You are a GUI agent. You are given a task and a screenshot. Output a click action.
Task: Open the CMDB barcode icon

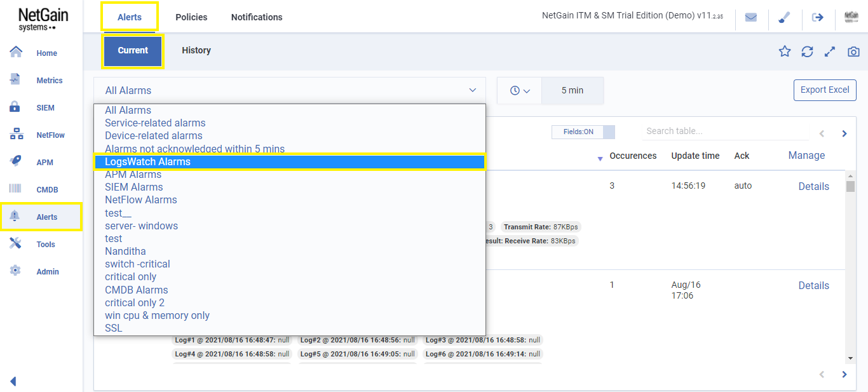pyautogui.click(x=16, y=189)
